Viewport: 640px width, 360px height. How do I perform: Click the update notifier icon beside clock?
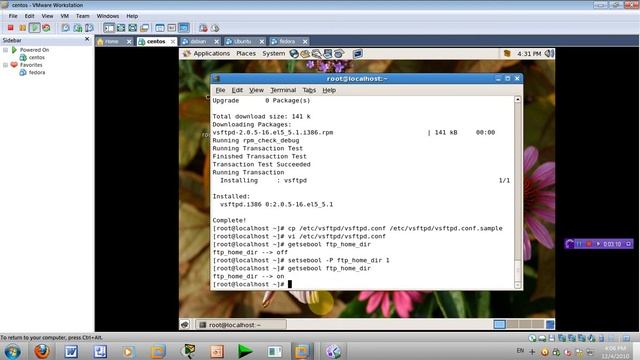point(507,53)
